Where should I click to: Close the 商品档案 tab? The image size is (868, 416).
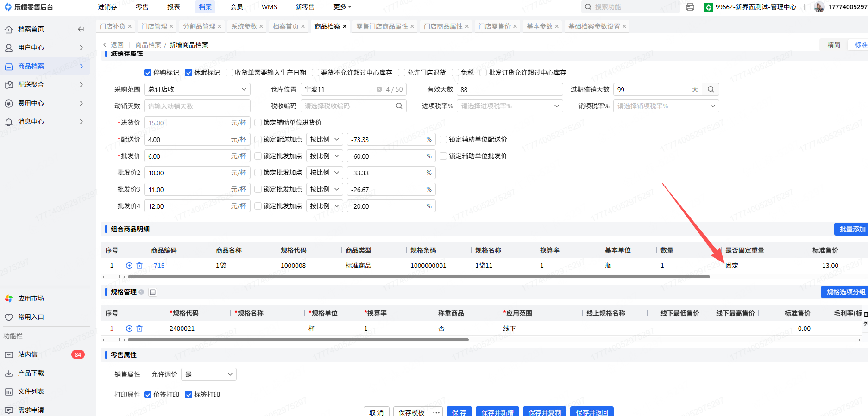coord(345,26)
